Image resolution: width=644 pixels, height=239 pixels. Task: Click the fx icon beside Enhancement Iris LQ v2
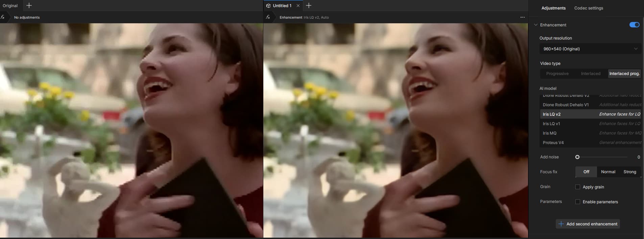[x=268, y=17]
